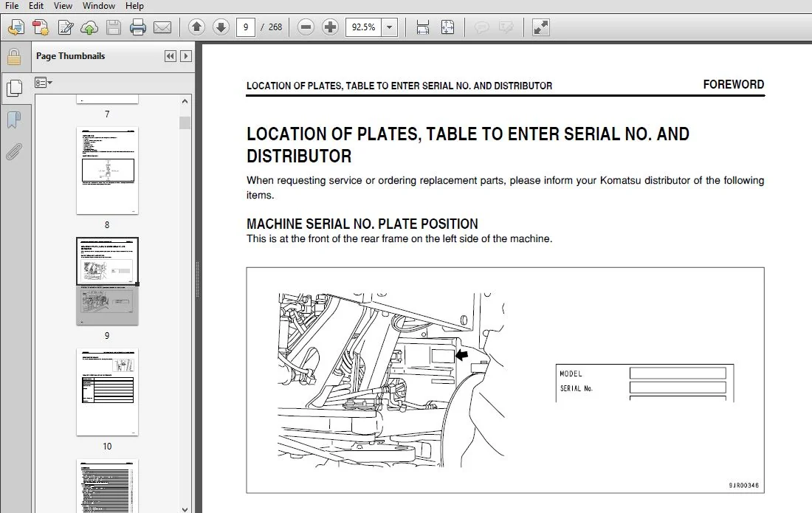Click the FOREWORD header text
Image resolution: width=812 pixels, height=513 pixels.
point(733,84)
